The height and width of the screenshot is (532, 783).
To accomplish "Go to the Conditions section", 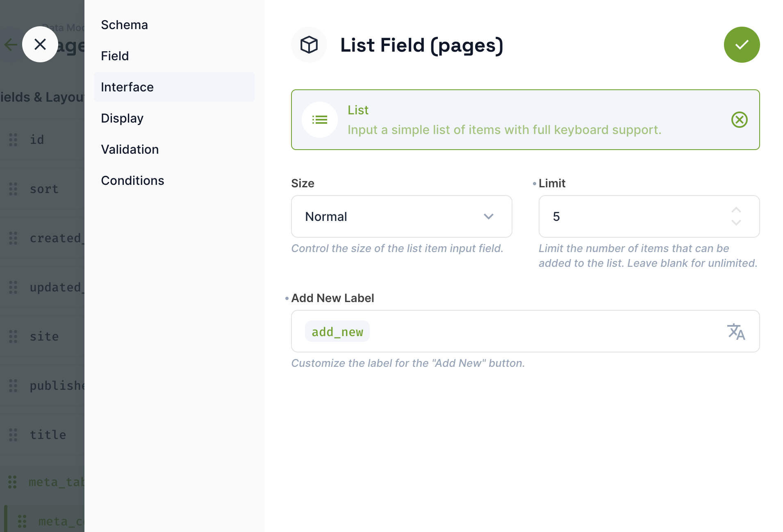I will point(132,180).
